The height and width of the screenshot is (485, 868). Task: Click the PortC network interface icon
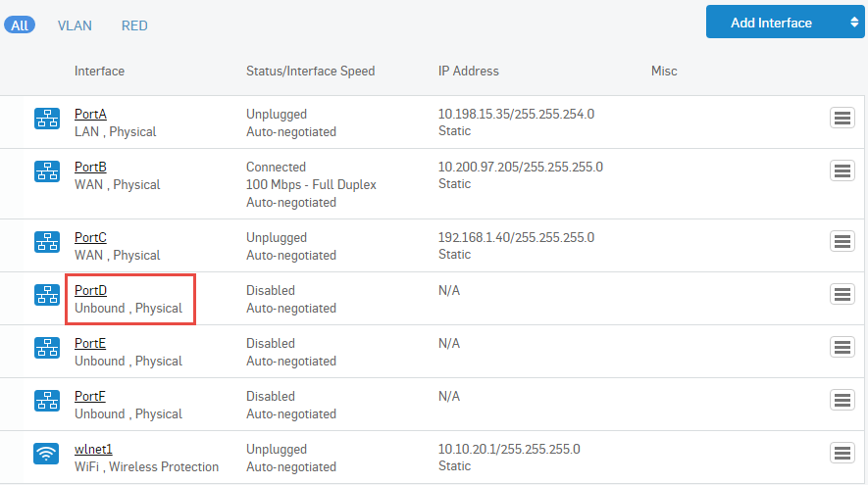tap(46, 242)
